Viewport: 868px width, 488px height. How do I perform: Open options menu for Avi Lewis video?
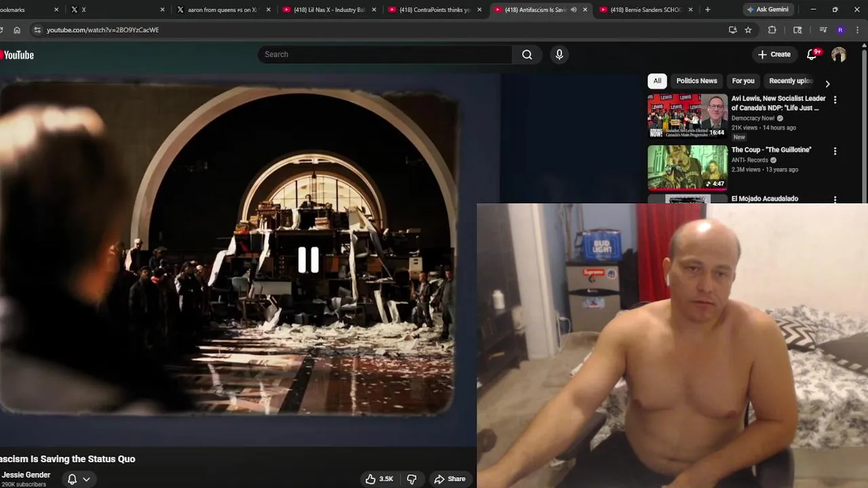(x=835, y=100)
